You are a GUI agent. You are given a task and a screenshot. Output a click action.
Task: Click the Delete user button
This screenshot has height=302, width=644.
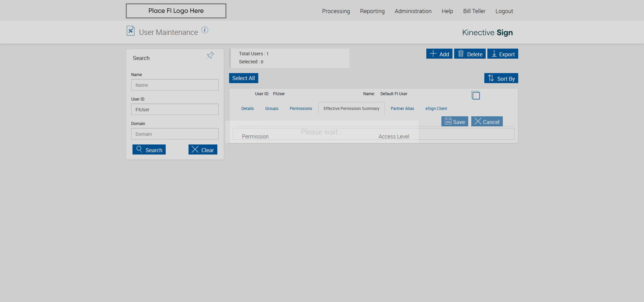point(470,54)
